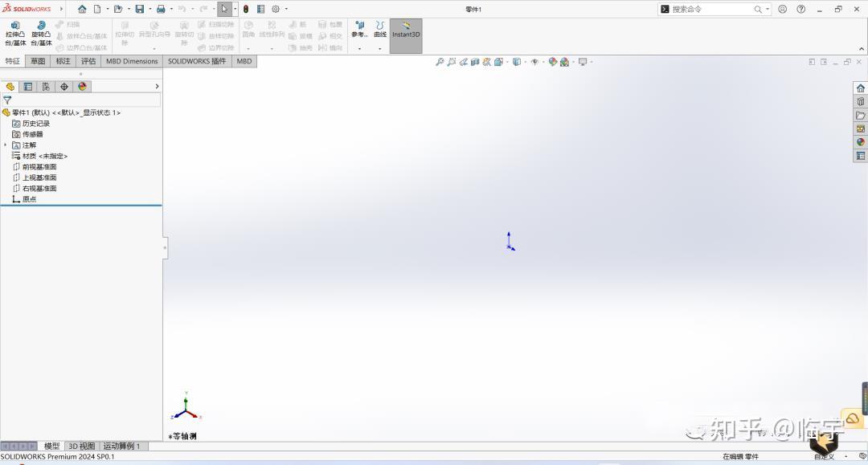Open SOLIDWORKS Help question mark button
868x465 pixels.
click(x=801, y=9)
